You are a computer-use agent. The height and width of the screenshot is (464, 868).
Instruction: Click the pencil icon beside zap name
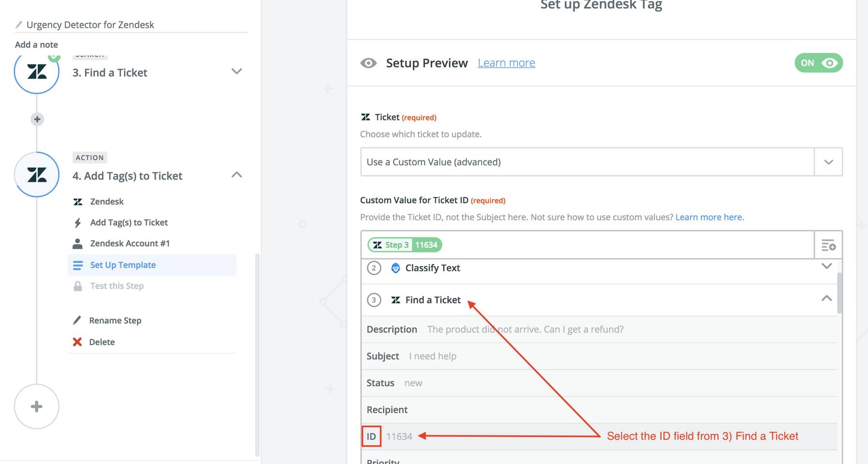(19, 25)
